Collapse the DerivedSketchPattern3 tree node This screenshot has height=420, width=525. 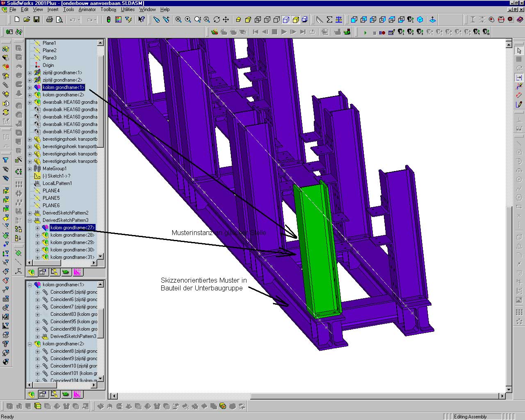point(30,220)
